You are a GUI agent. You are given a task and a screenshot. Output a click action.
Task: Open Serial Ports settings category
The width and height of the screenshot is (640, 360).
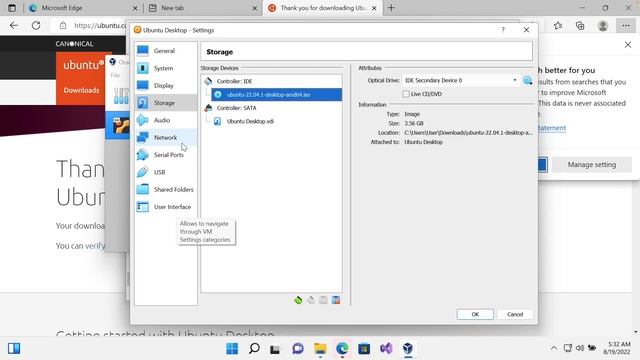coord(165,155)
